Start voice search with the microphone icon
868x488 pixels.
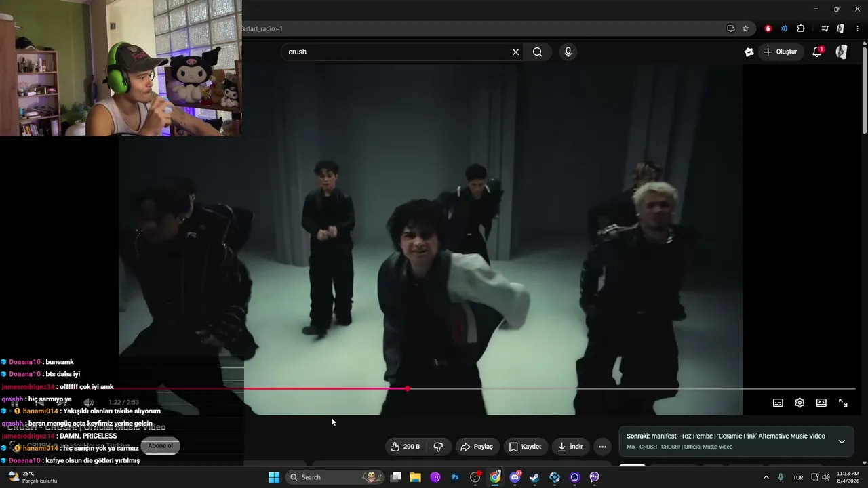coord(568,52)
